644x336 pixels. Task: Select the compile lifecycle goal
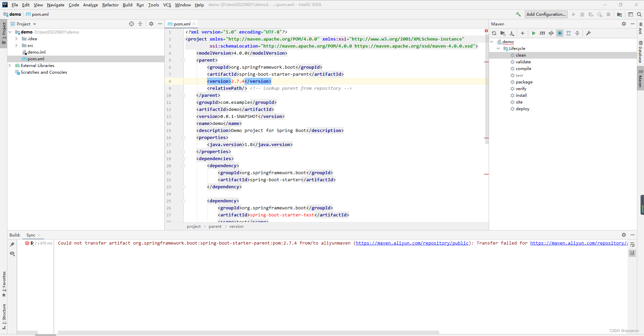523,69
